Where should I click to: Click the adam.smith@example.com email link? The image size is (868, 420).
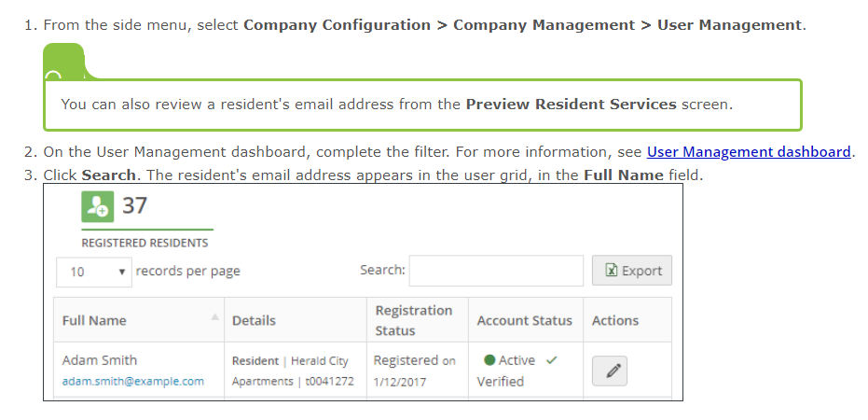132,381
